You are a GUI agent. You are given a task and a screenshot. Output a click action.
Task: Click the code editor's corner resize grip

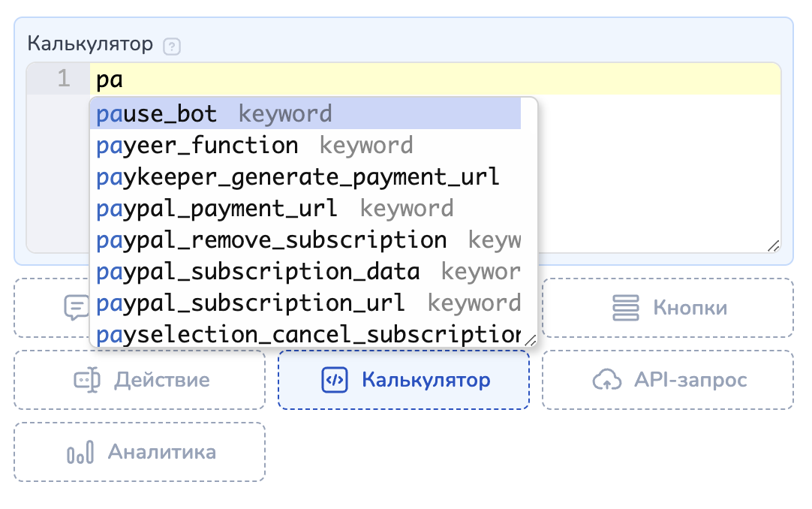(x=773, y=245)
